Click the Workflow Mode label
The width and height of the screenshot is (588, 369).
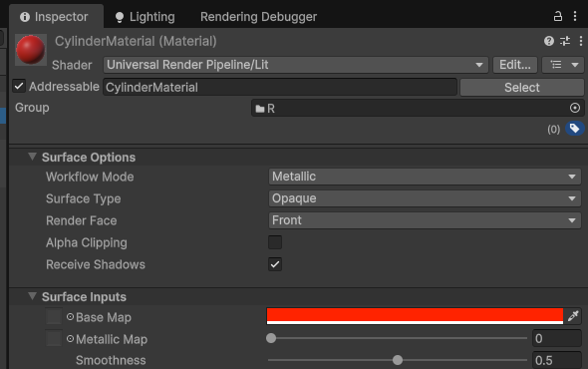[x=90, y=177]
